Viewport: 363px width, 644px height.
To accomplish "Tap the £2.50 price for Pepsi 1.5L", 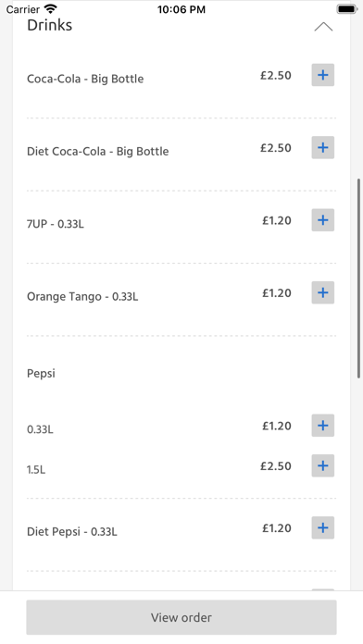I will [x=276, y=466].
